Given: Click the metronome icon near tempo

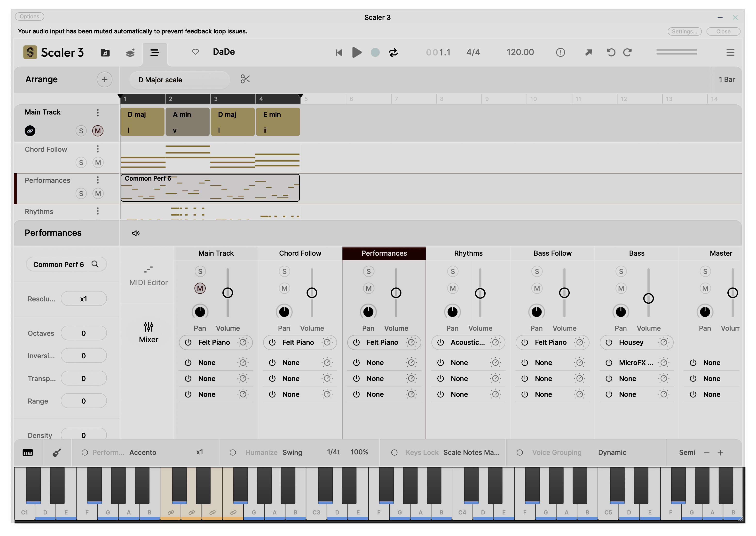Looking at the screenshot, I should tap(560, 53).
